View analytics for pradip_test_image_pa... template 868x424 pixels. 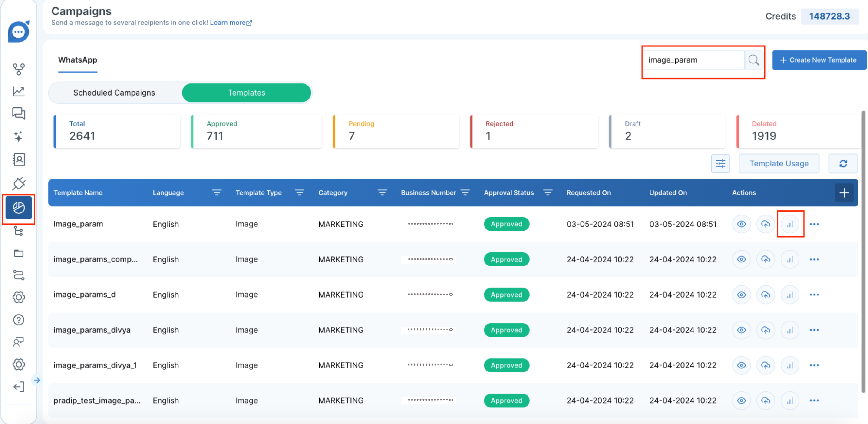coord(790,401)
